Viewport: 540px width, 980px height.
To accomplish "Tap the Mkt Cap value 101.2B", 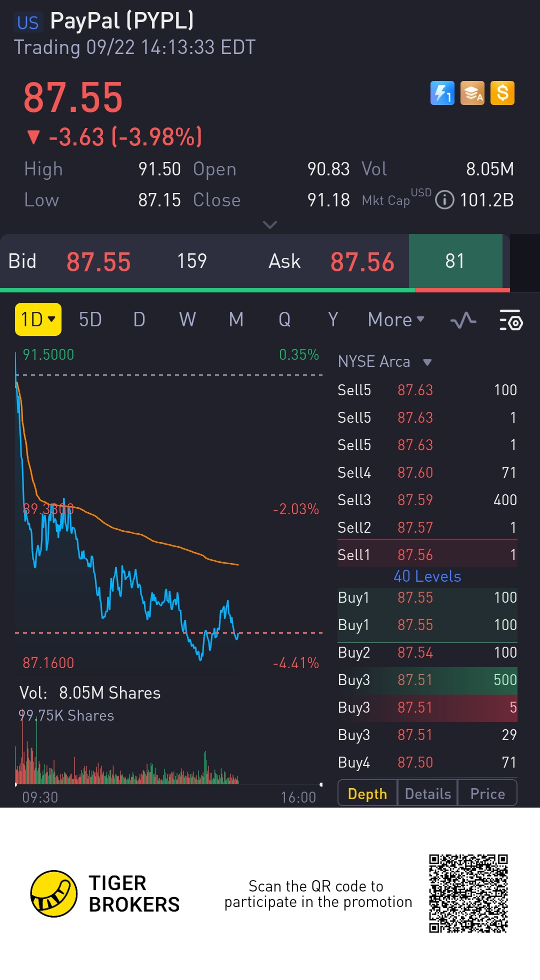I will 486,200.
